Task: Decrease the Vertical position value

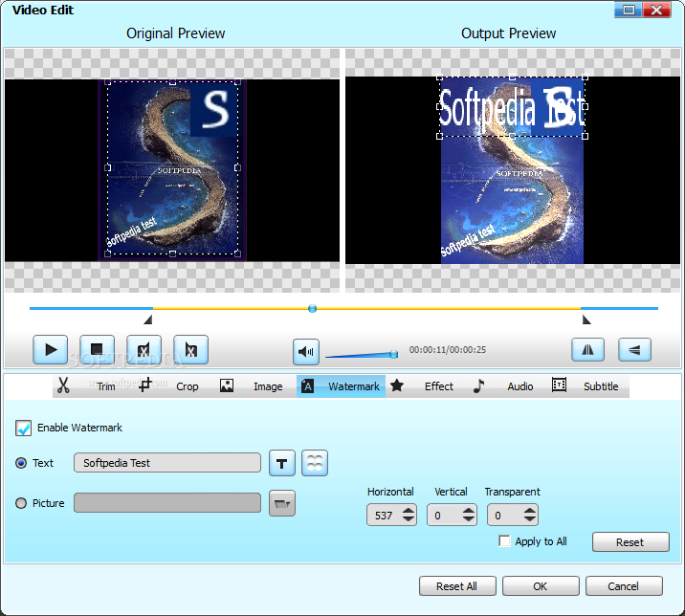Action: tap(469, 519)
